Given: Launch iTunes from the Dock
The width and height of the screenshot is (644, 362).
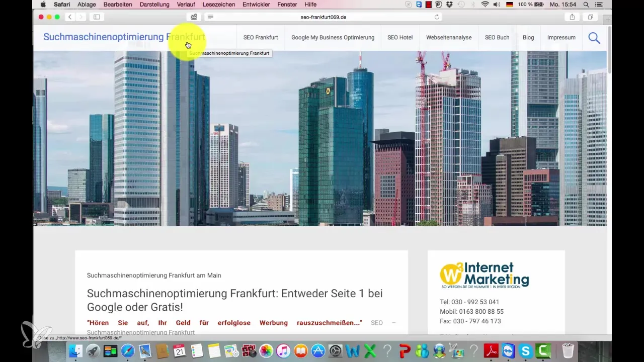Looking at the screenshot, I should point(283,350).
